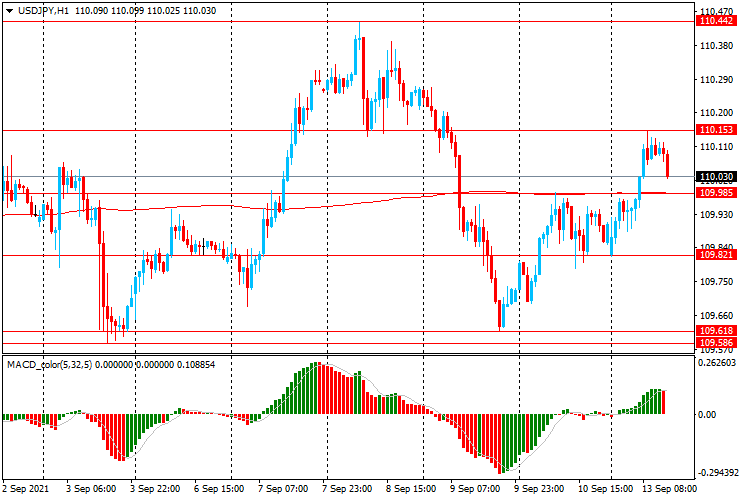Screen dimensions: 740x500
Task: Click the OHLC values 110.090 110.099 110.025 110.030
Action: [145, 11]
